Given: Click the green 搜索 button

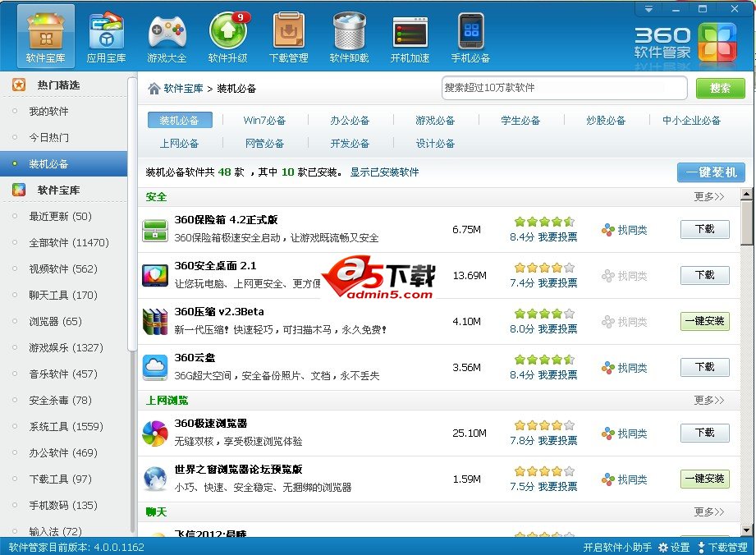Looking at the screenshot, I should pyautogui.click(x=721, y=88).
